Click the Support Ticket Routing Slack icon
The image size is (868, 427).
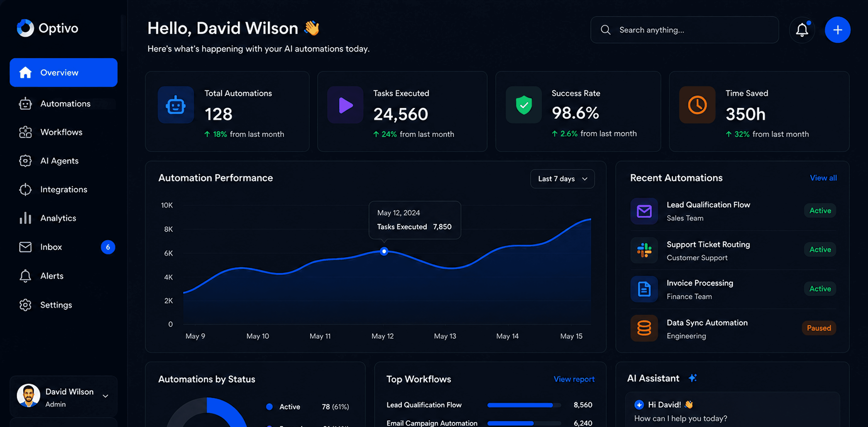[644, 250]
